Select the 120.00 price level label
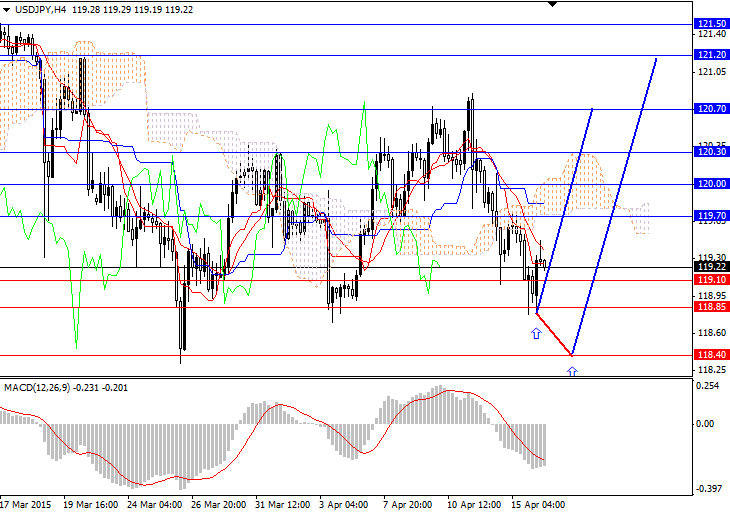Screen dimensions: 730x512 [x=711, y=184]
